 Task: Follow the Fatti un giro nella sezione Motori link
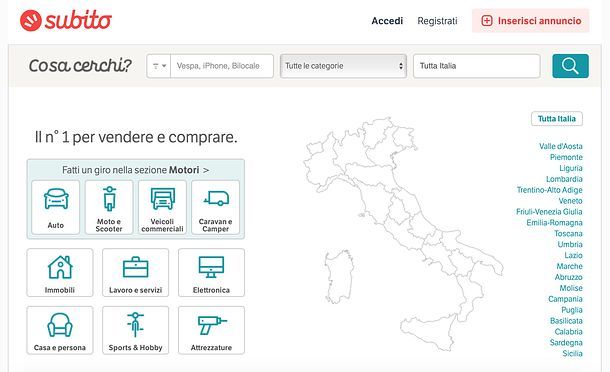[135, 170]
